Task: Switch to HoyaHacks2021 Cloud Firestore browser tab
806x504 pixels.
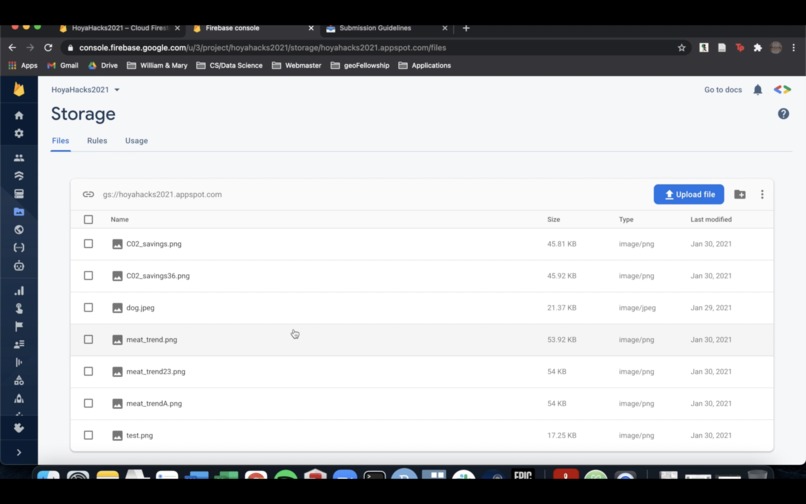Action: [120, 28]
